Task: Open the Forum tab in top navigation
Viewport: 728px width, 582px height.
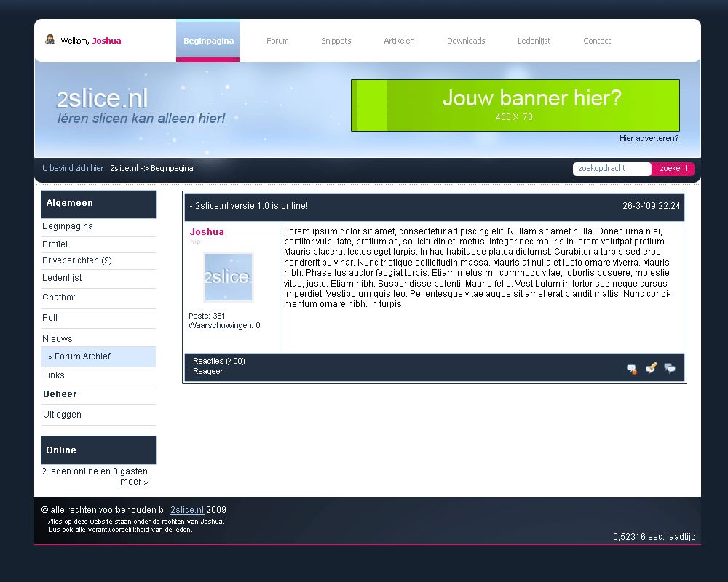Action: [x=277, y=41]
